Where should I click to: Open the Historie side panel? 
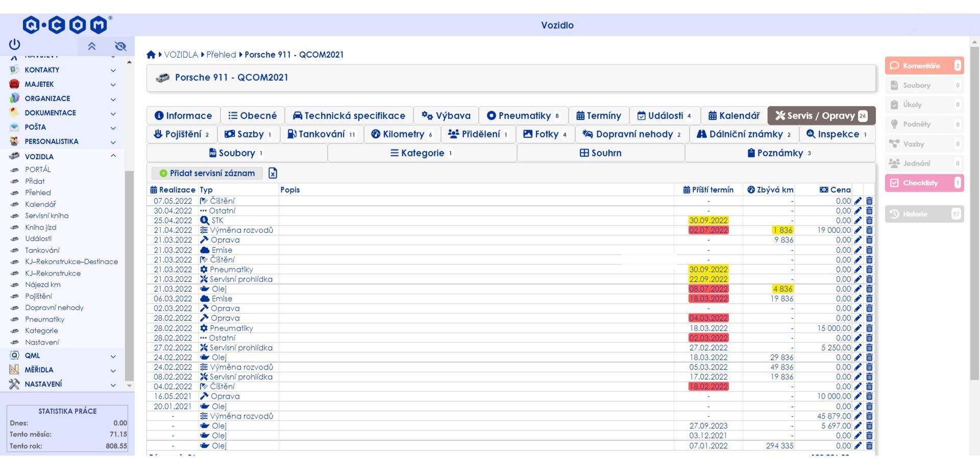tap(924, 214)
